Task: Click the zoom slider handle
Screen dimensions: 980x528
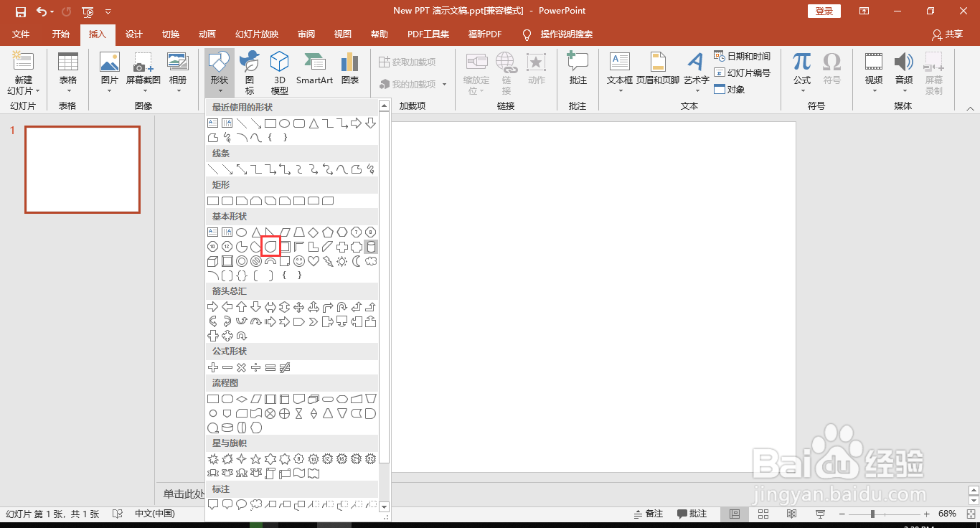Action: (872, 514)
